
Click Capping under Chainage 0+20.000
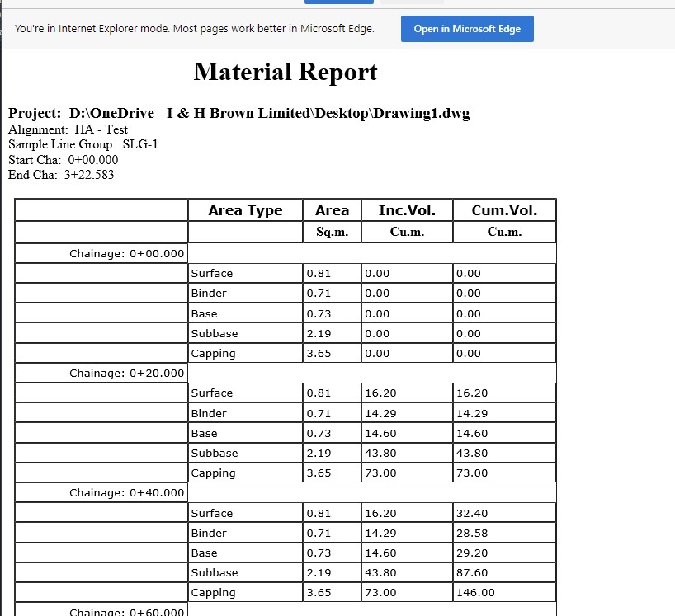(213, 473)
